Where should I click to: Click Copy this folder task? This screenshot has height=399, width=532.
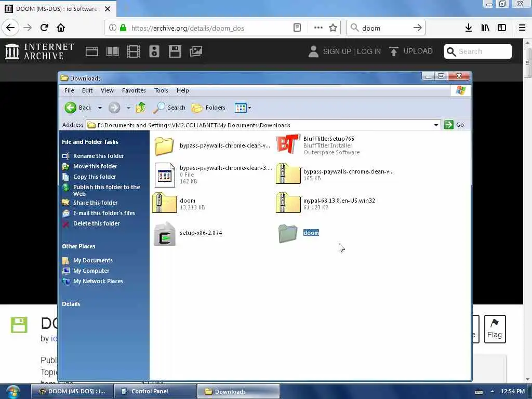click(95, 177)
